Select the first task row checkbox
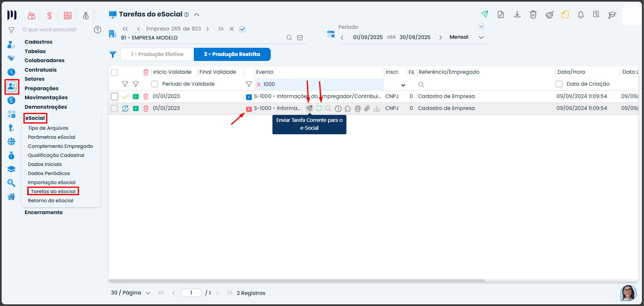 [x=114, y=96]
